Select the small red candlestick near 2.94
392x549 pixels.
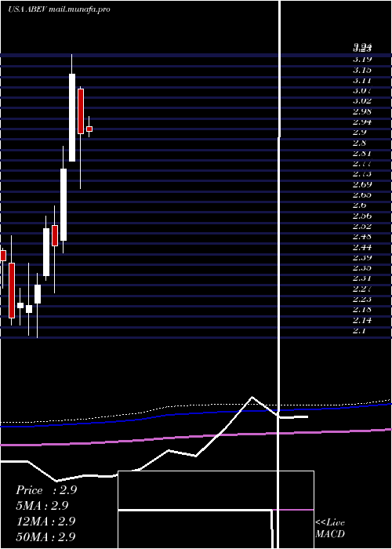point(89,129)
